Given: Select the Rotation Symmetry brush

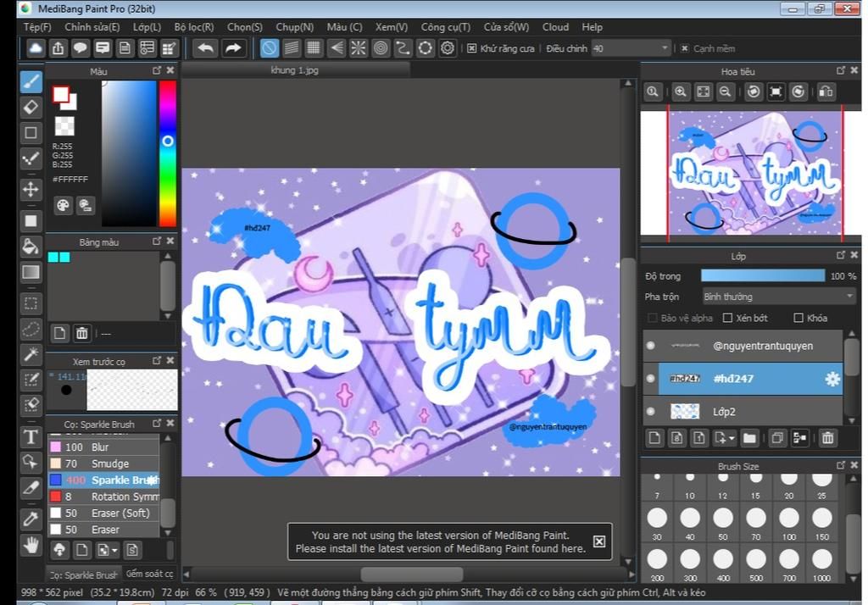Looking at the screenshot, I should coord(104,497).
